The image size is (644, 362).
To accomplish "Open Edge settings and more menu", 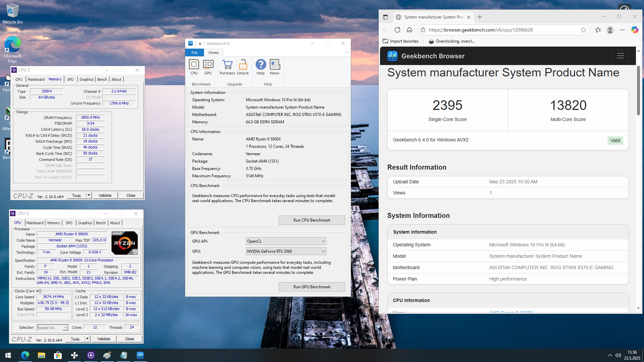I will 622,30.
